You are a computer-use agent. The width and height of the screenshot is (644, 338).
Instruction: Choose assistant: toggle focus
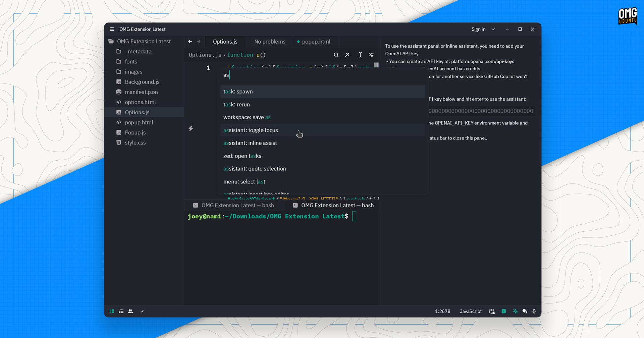pyautogui.click(x=323, y=130)
